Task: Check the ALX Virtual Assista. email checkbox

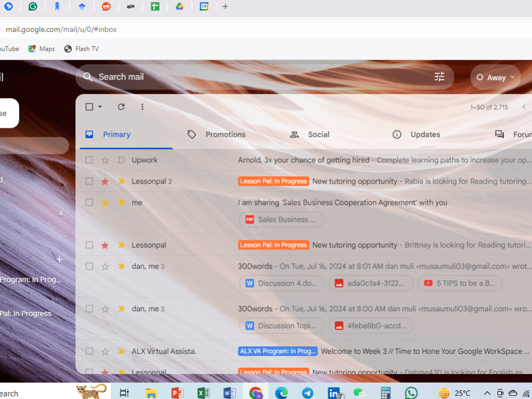Action: [89, 351]
